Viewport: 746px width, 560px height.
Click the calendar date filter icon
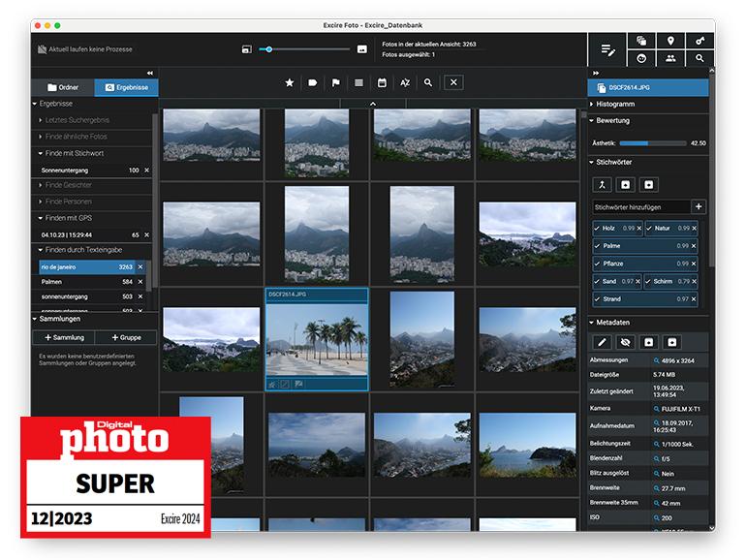(x=382, y=83)
